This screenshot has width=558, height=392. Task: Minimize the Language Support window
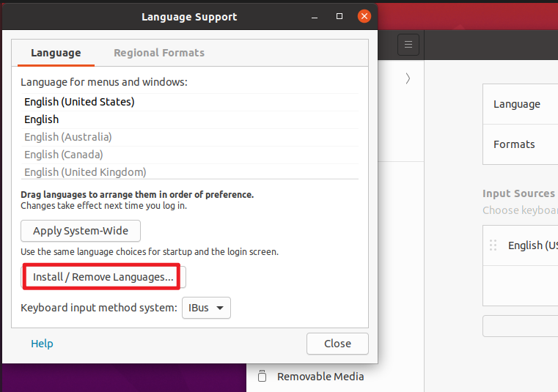315,17
